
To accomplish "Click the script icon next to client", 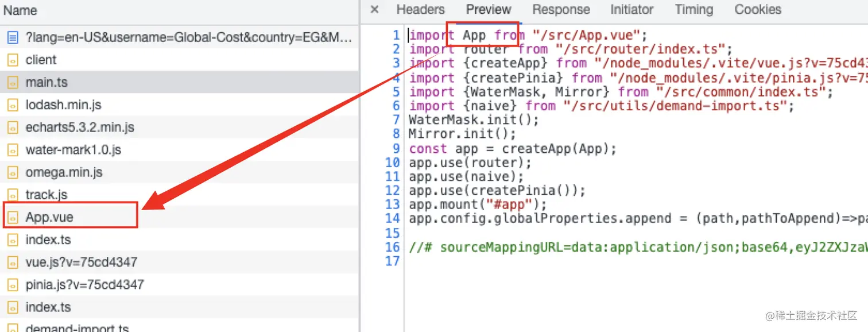I will click(13, 60).
